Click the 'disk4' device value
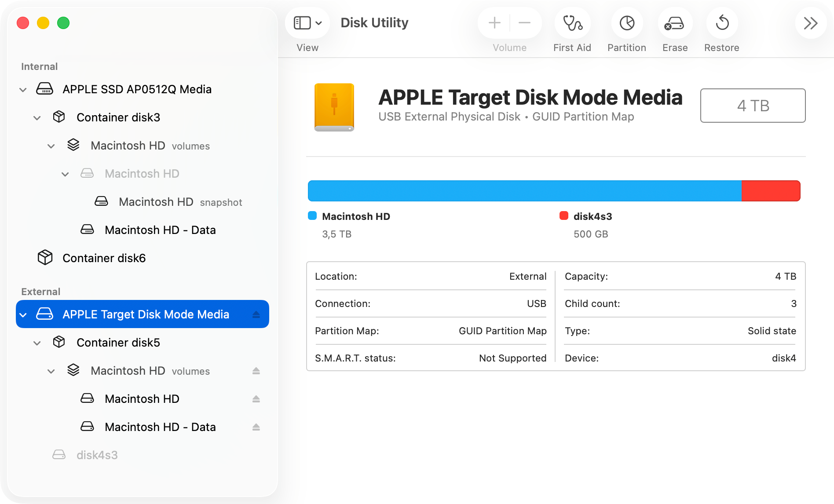 (x=784, y=358)
